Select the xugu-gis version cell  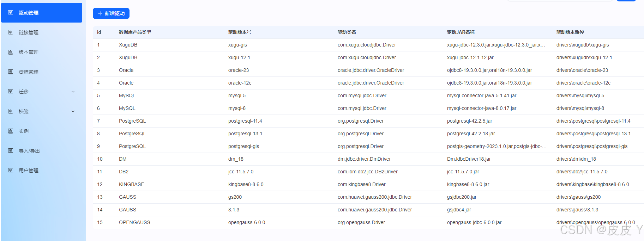(x=237, y=45)
